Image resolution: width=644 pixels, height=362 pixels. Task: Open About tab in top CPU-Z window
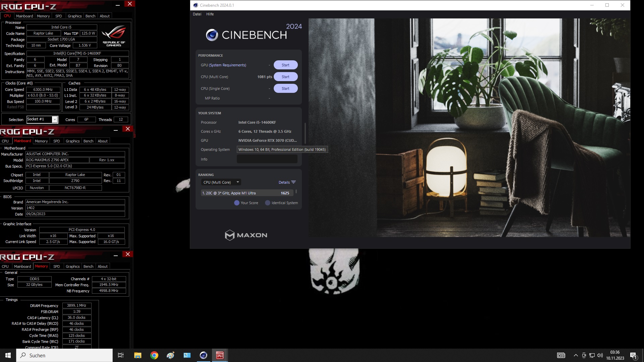coord(105,16)
